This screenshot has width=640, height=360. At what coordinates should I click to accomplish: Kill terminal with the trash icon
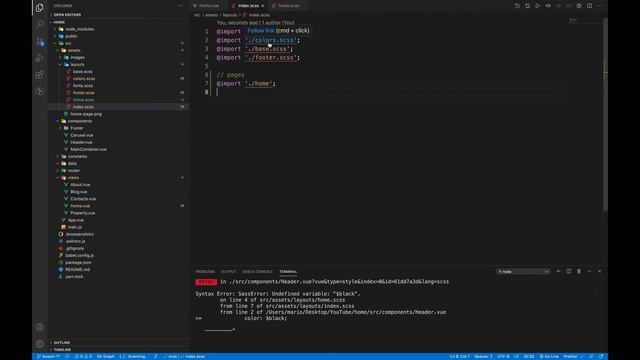(x=579, y=271)
